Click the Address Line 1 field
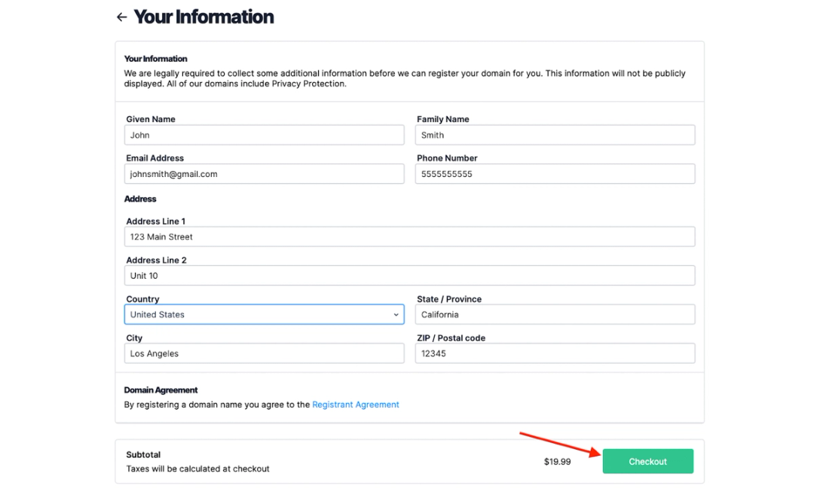The height and width of the screenshot is (504, 814). point(409,237)
